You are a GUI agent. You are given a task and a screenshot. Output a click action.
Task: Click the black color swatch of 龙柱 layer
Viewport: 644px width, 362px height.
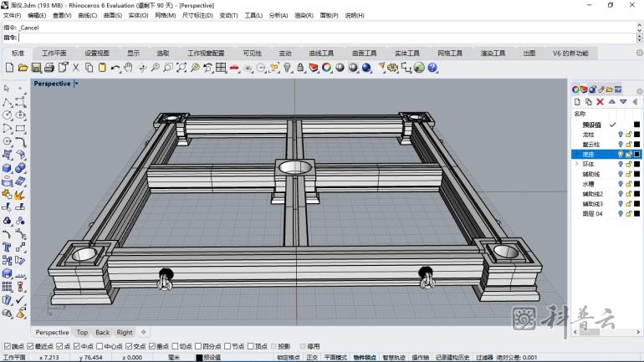(x=636, y=135)
